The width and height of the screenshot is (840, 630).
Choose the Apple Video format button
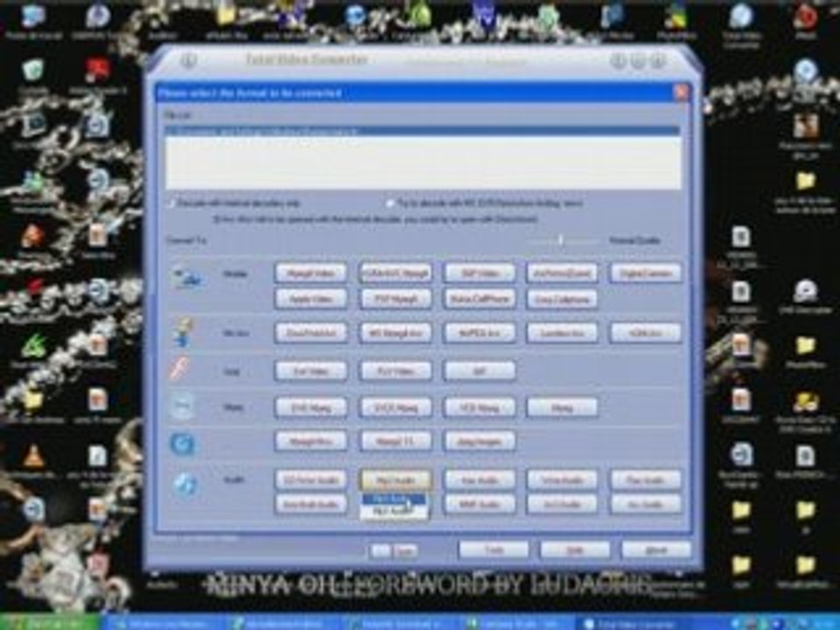(311, 298)
